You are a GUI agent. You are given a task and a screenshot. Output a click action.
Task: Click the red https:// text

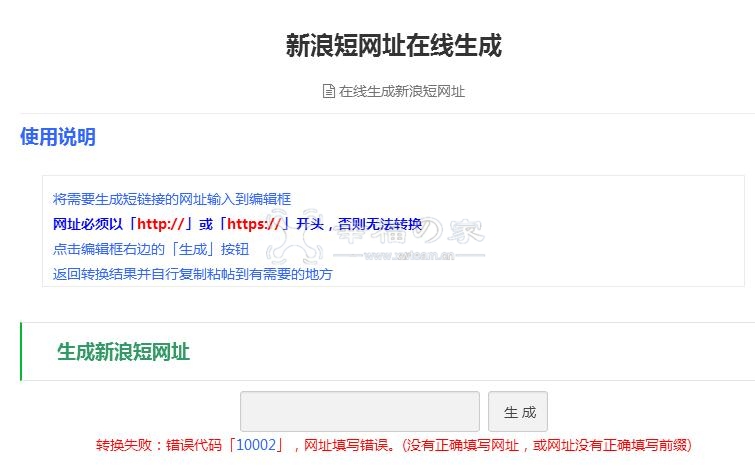tap(254, 224)
